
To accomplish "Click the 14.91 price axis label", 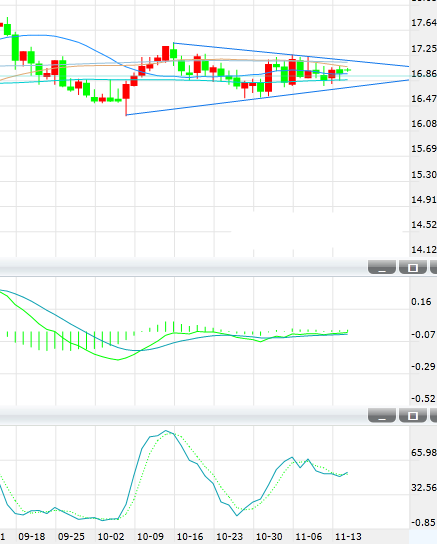I will pyautogui.click(x=424, y=199).
